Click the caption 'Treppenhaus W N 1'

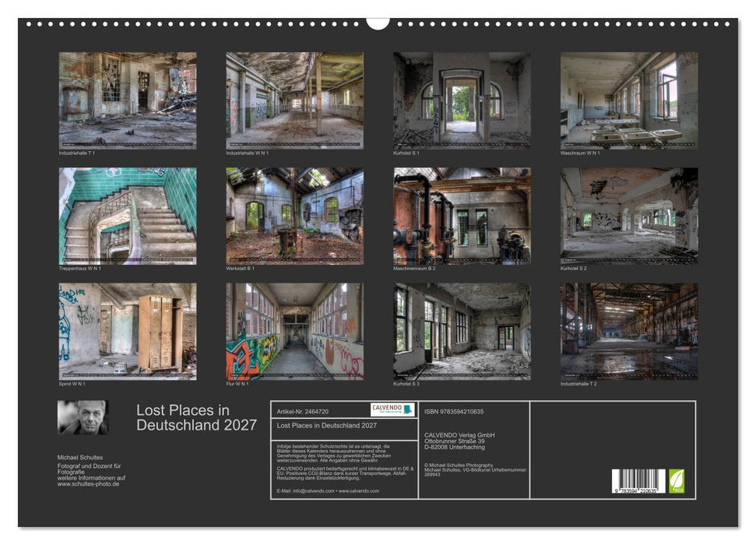point(79,268)
